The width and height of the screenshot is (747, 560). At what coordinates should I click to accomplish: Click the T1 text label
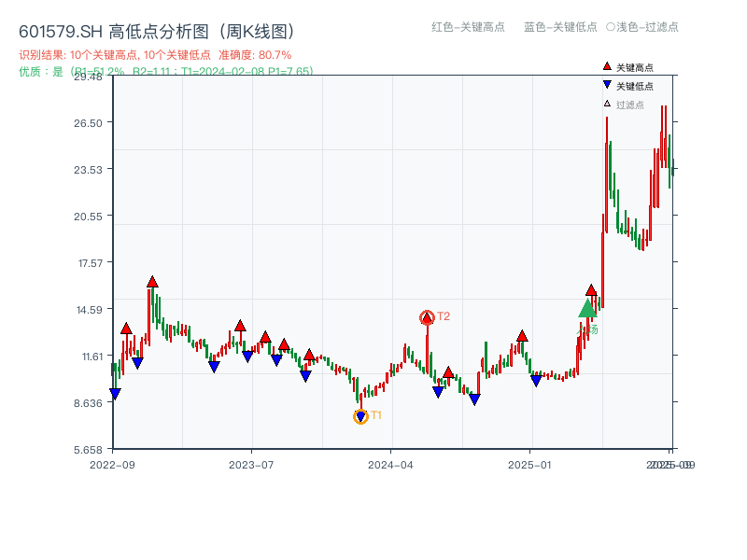point(376,415)
